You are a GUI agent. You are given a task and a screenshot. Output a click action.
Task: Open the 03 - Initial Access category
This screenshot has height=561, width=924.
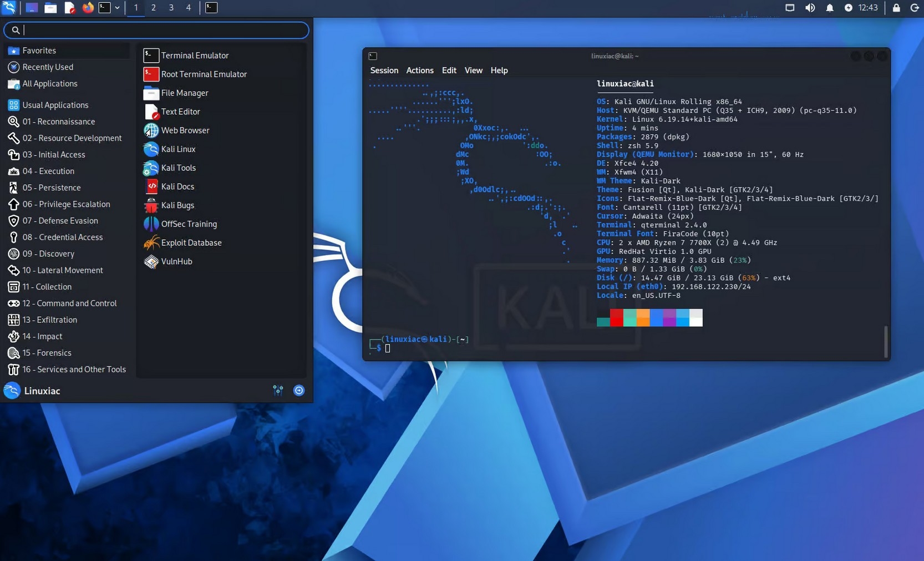point(67,155)
